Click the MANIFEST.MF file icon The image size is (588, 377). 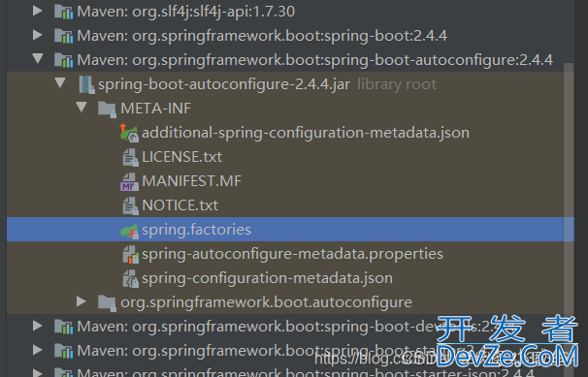click(129, 181)
